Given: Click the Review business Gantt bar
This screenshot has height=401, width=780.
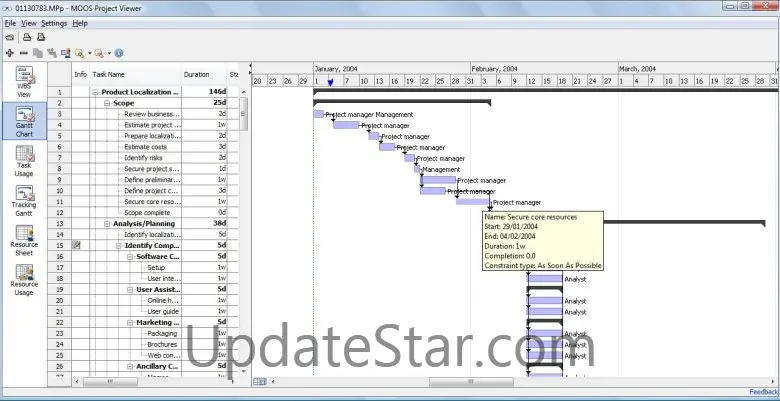Looking at the screenshot, I should click(319, 114).
